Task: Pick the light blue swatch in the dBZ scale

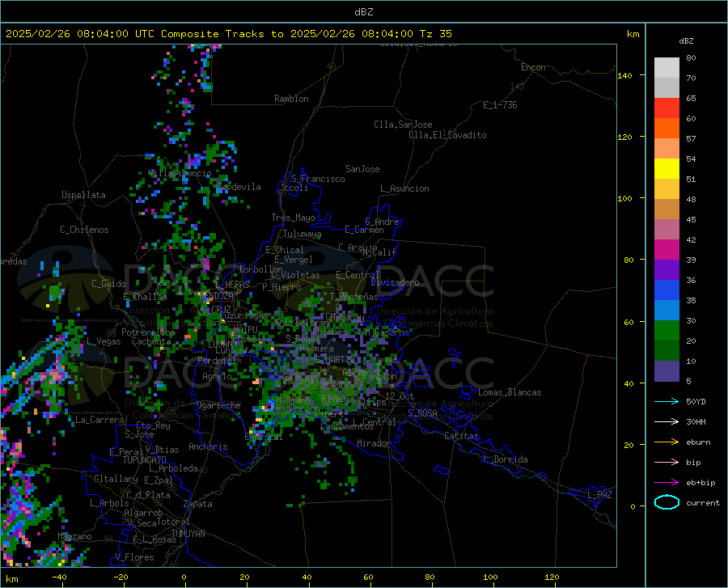Action: click(x=667, y=310)
